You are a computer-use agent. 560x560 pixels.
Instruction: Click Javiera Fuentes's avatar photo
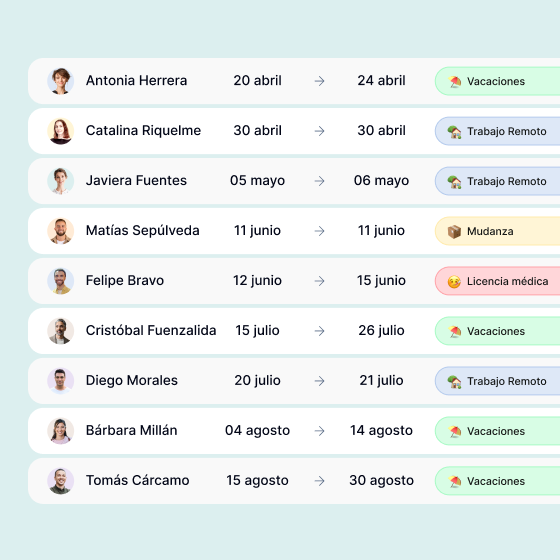pos(61,181)
